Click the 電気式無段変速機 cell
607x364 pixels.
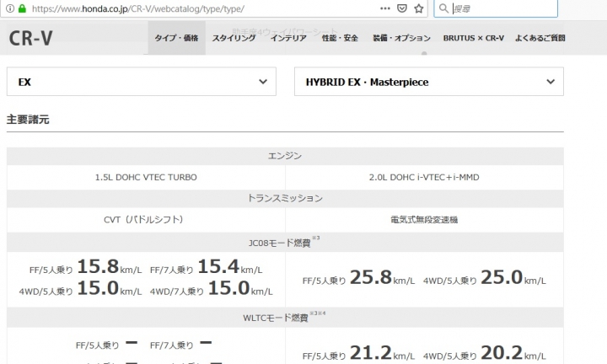click(424, 220)
